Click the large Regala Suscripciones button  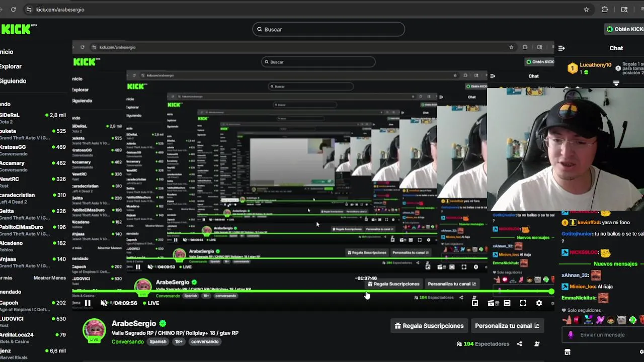pyautogui.click(x=429, y=326)
